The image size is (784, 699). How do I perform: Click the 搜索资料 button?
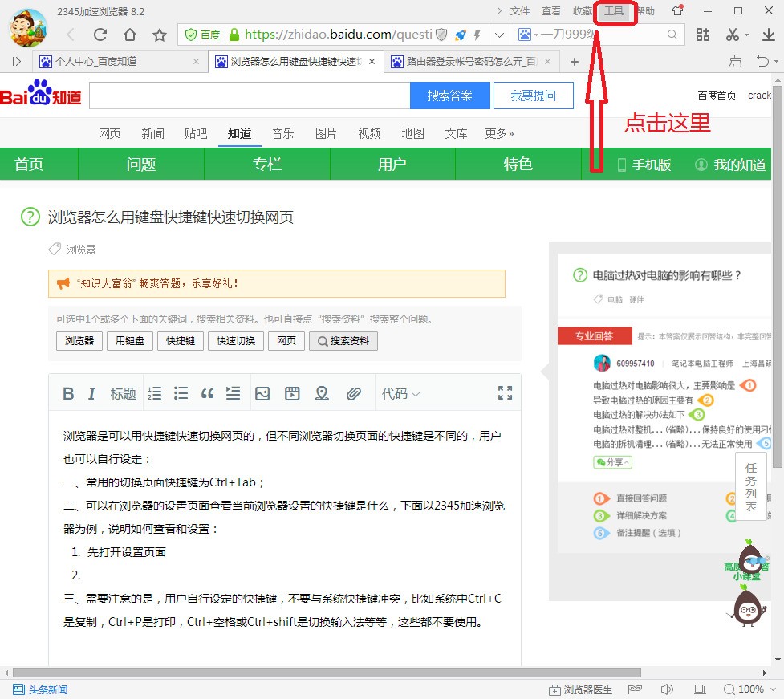pyautogui.click(x=343, y=341)
